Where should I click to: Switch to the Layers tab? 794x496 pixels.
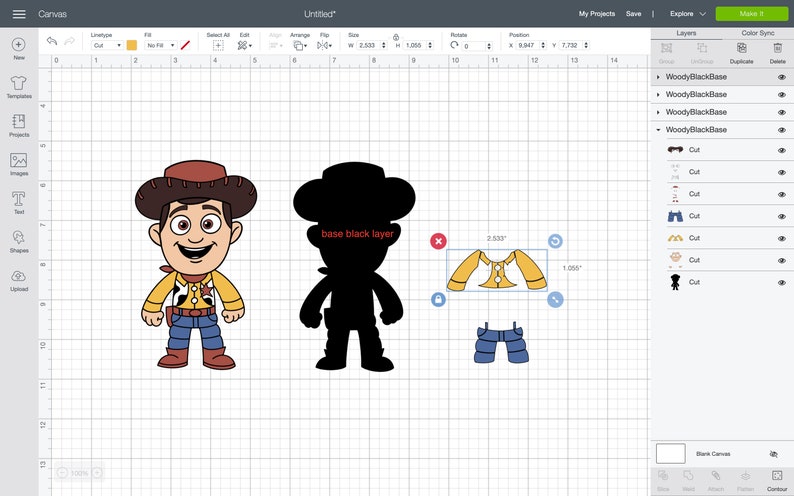click(686, 33)
